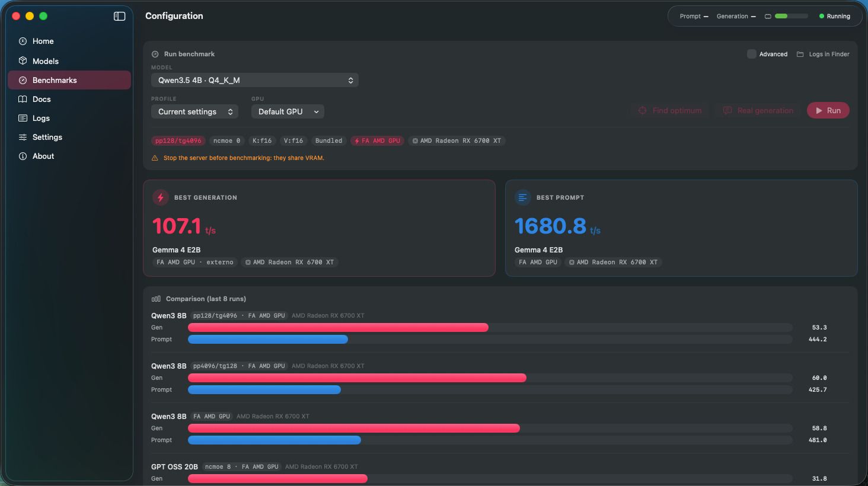
Task: Open the Docs section
Action: (69, 99)
